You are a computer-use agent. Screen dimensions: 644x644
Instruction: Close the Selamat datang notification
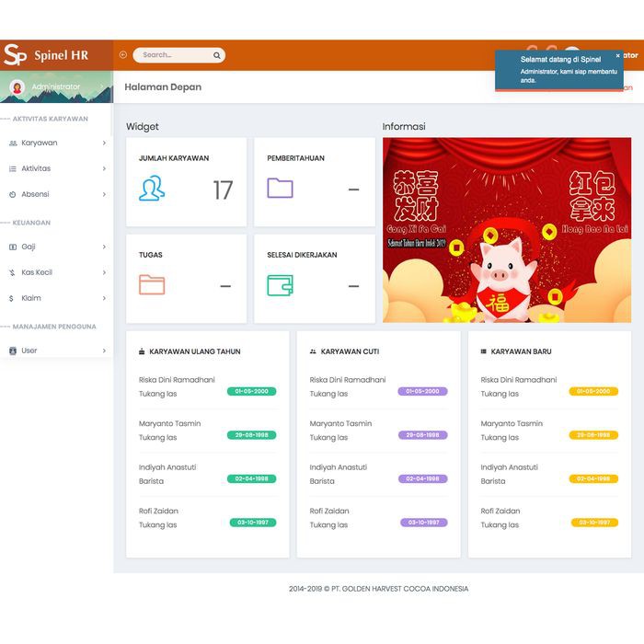pos(617,56)
